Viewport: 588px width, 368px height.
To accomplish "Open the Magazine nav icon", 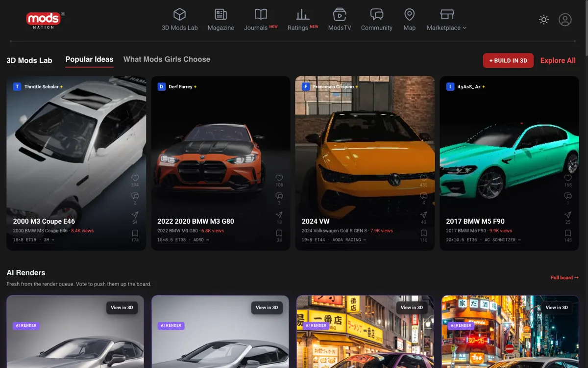I will point(220,14).
